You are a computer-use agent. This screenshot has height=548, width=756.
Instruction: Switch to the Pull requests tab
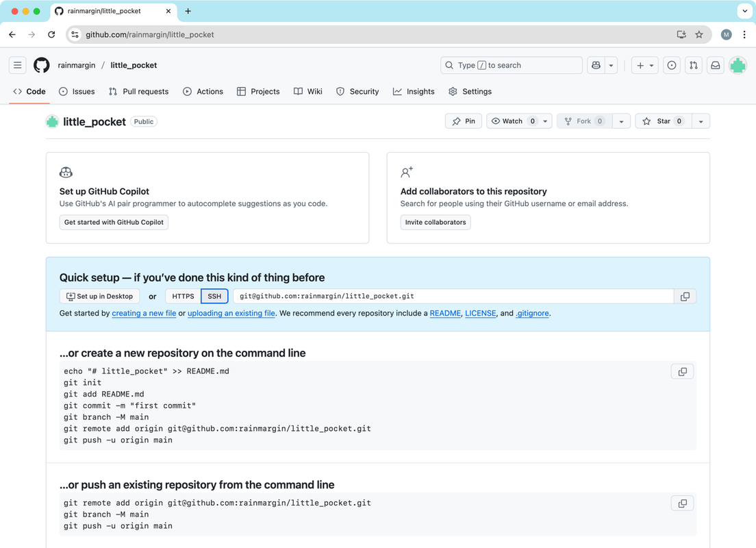(x=139, y=92)
